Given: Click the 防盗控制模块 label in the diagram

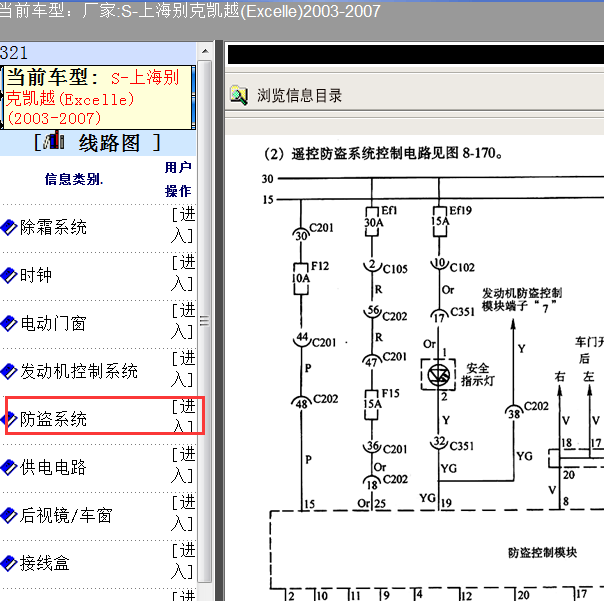Looking at the screenshot, I should click(542, 553).
